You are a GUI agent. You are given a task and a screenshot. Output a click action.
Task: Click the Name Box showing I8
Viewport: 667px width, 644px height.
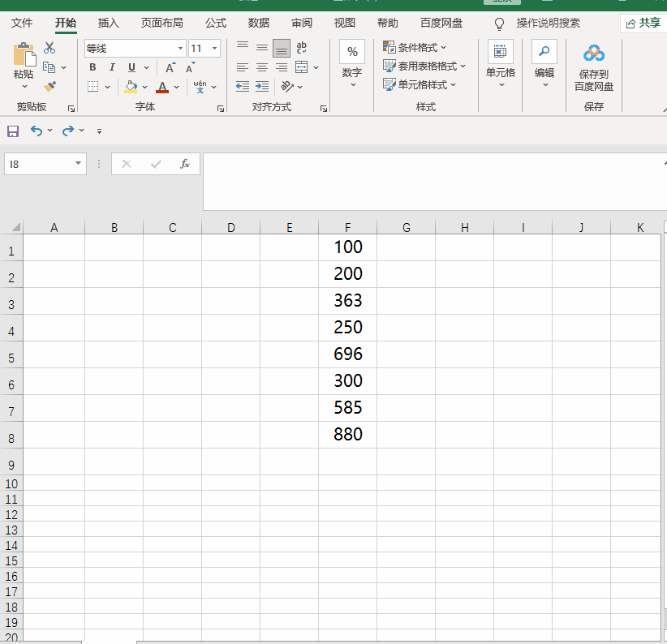(x=45, y=164)
